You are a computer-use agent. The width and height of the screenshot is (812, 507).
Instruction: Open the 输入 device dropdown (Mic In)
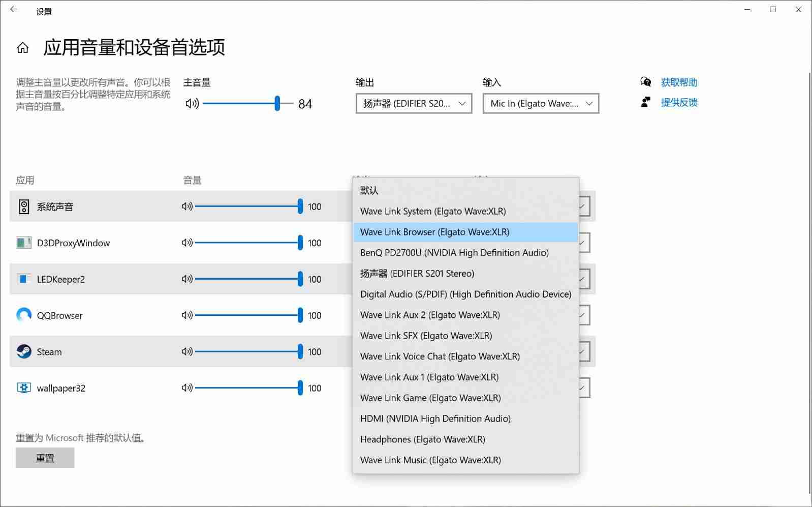point(541,103)
